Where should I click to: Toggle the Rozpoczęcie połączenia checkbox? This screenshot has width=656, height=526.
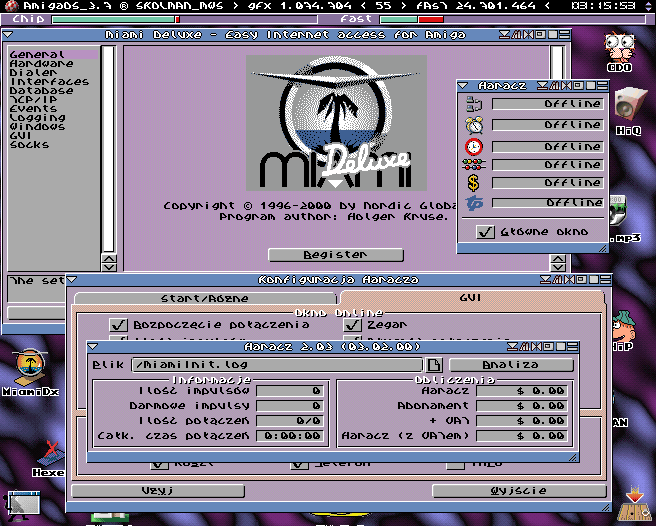click(x=118, y=325)
